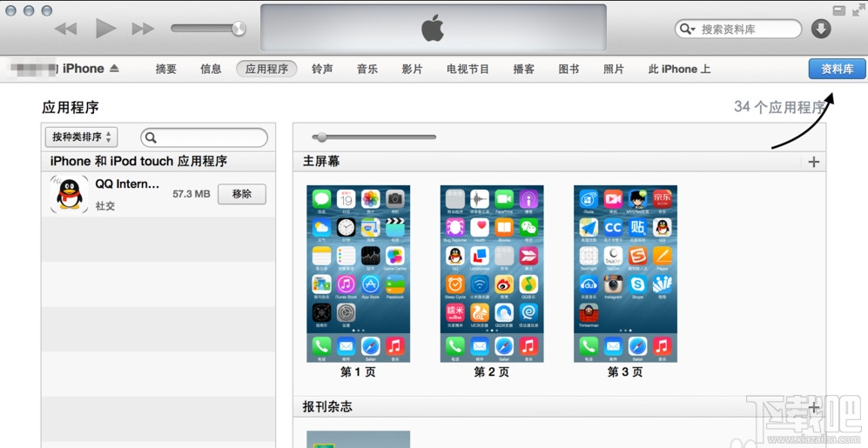Click the Bug Reporter icon on page 2

point(455,227)
